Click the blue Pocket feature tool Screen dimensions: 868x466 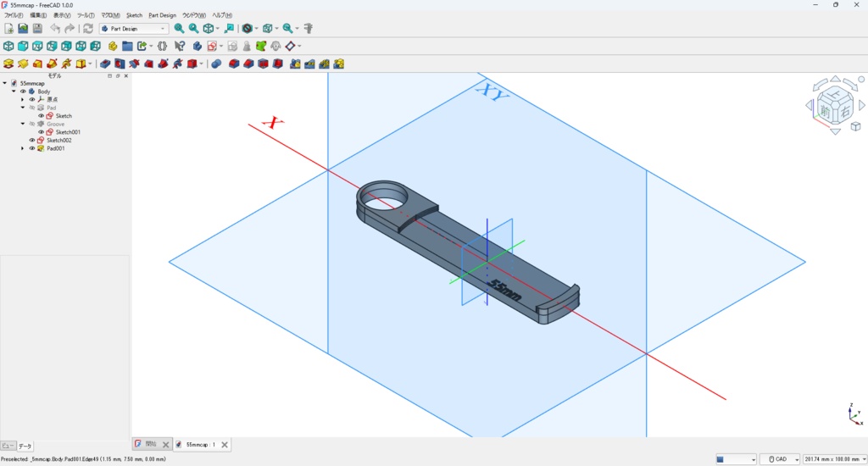click(105, 64)
